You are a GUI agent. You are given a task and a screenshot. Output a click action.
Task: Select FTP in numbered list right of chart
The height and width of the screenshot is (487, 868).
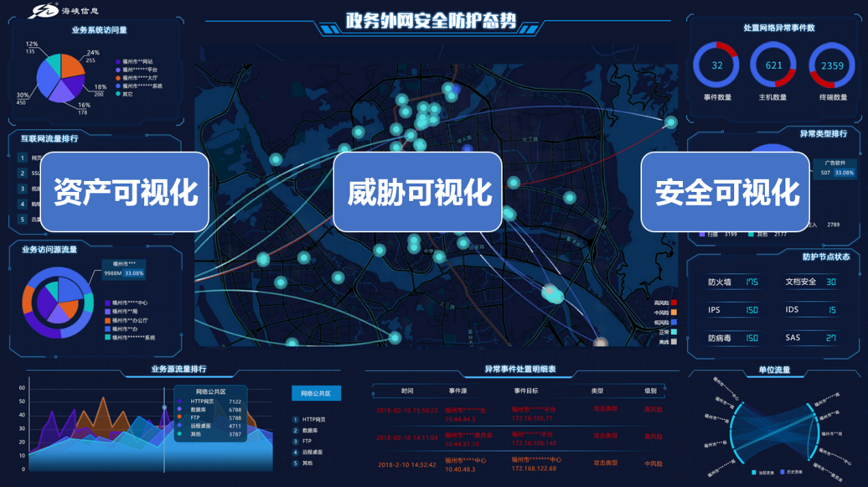coord(307,441)
